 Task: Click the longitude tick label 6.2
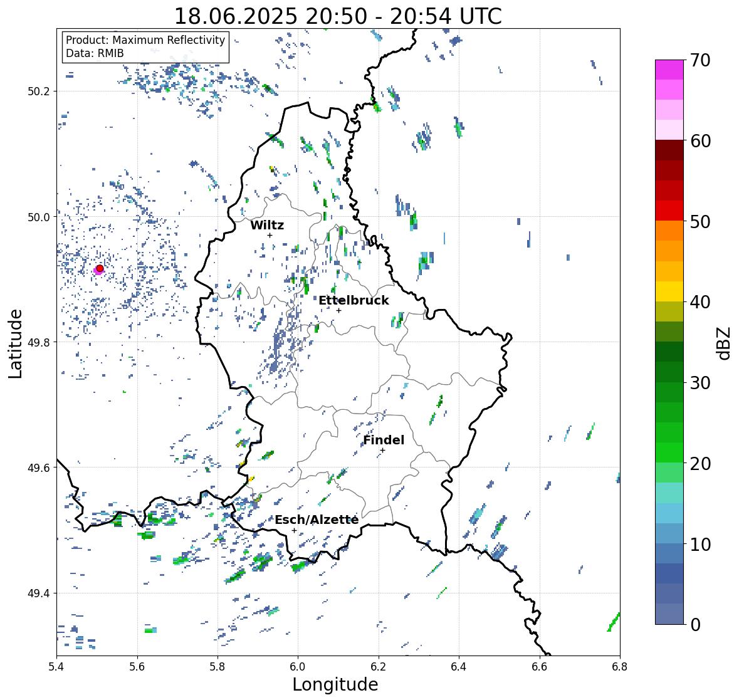(379, 666)
